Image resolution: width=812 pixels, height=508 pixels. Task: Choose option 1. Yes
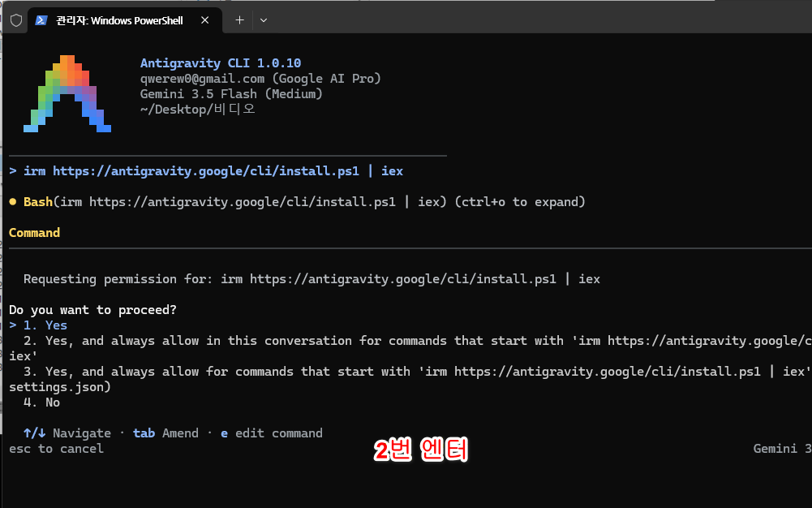click(x=45, y=325)
